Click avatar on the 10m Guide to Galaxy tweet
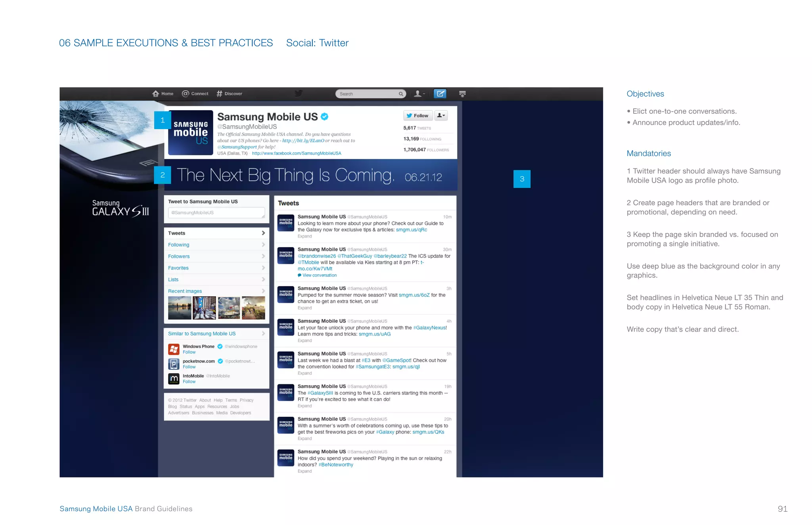 pos(285,223)
